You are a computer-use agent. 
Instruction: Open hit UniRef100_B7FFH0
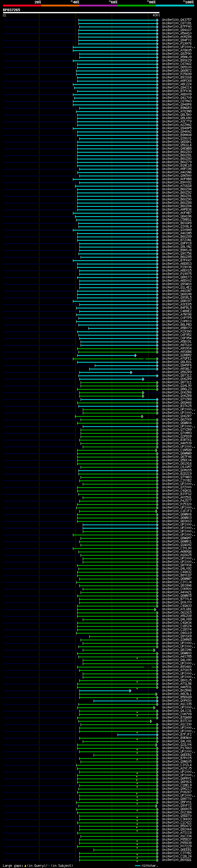(176, 26)
